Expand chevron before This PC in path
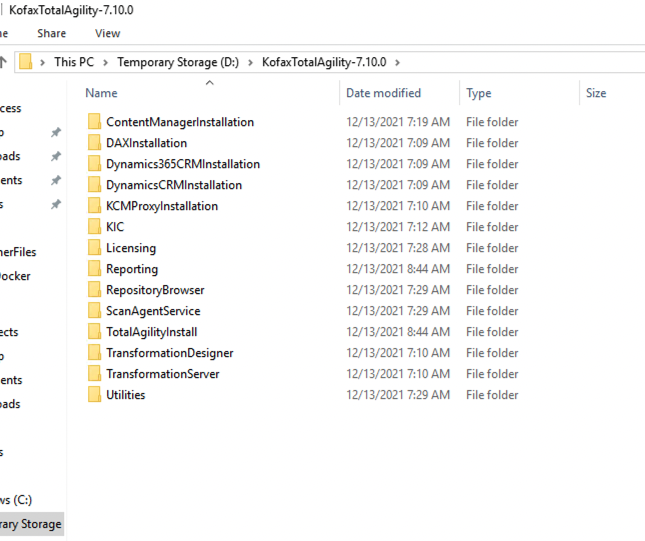The height and width of the screenshot is (541, 645). pos(42,63)
